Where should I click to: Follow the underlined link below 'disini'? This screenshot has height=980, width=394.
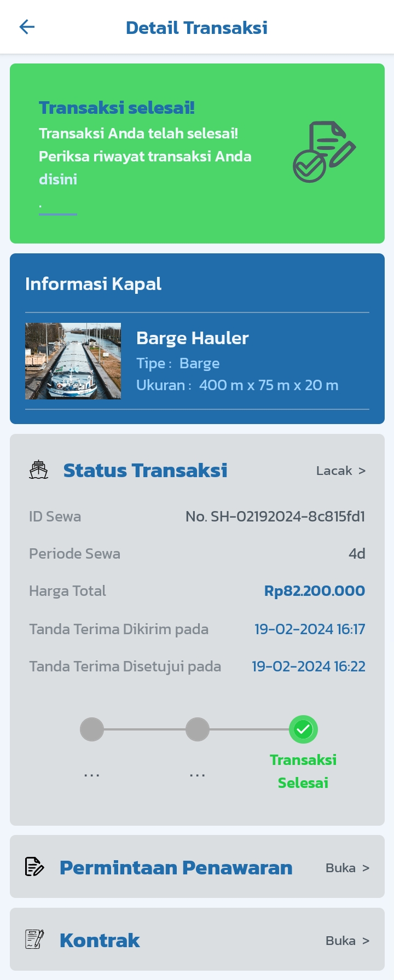point(58,210)
